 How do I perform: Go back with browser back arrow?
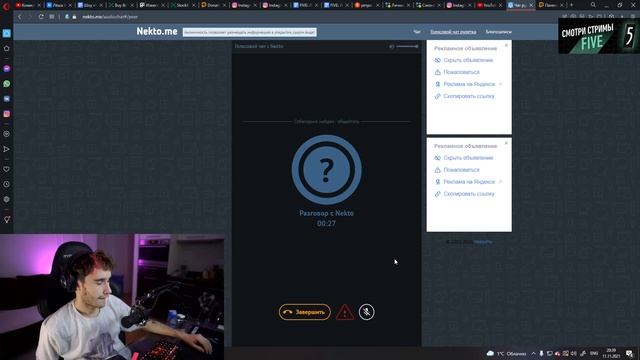20,17
